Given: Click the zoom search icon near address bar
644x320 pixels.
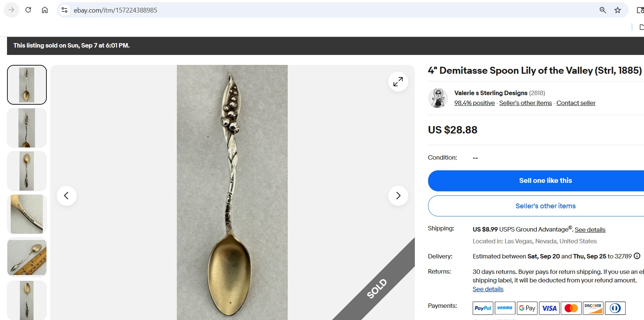Looking at the screenshot, I should 603,10.
